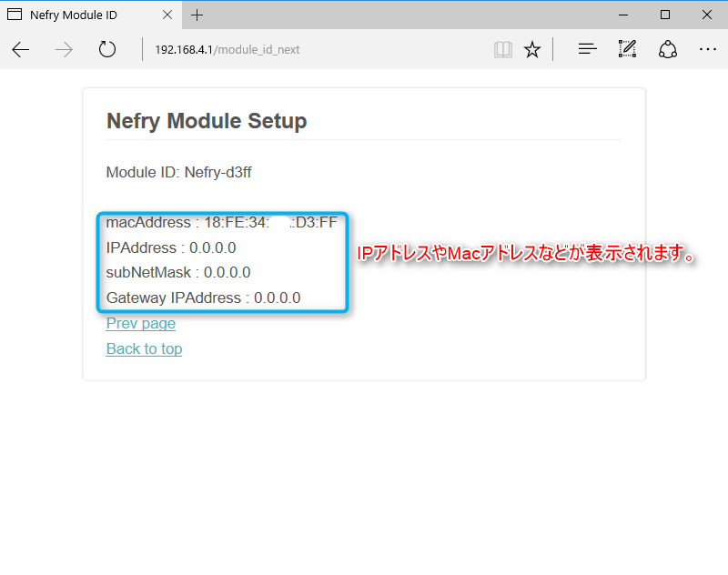Open the More actions ellipsis menu
Screen dimensions: 728x575
pos(708,49)
